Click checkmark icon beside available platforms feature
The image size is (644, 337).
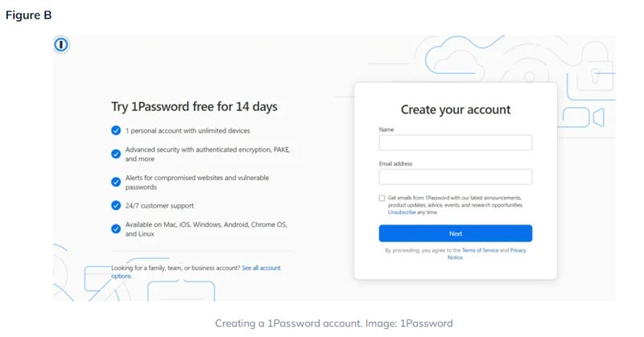point(116,228)
